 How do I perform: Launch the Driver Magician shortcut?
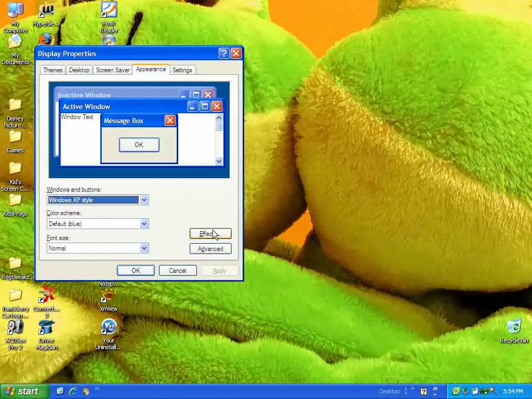46,335
